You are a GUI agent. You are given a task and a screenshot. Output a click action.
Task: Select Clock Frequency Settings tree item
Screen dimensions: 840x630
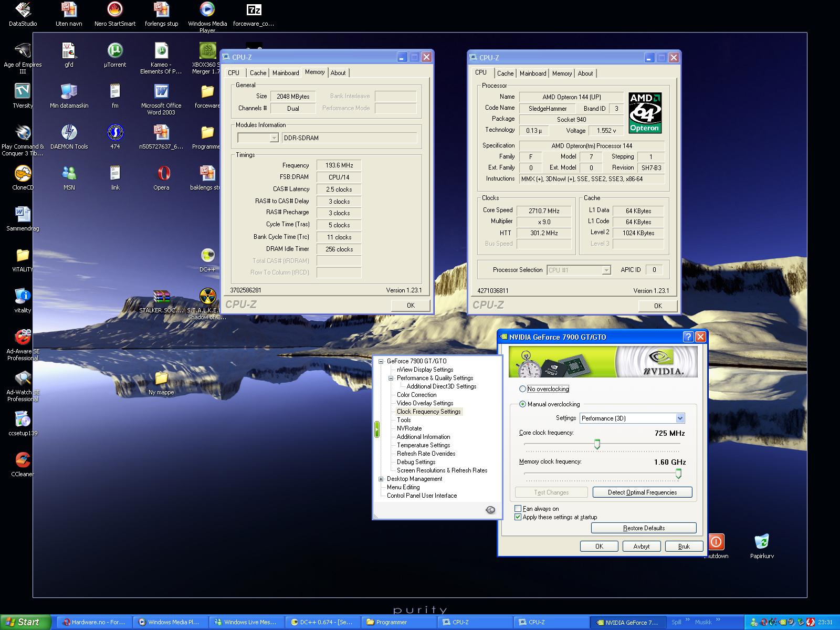[x=428, y=412]
